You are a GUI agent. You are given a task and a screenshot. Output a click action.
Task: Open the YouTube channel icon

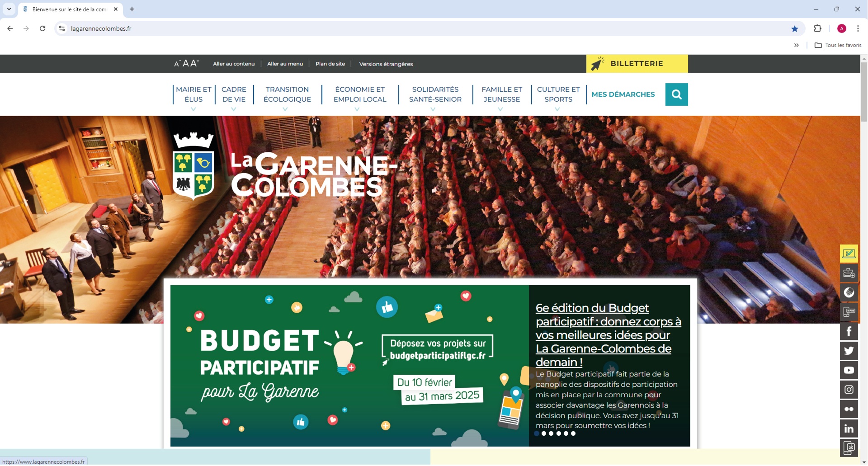point(849,371)
